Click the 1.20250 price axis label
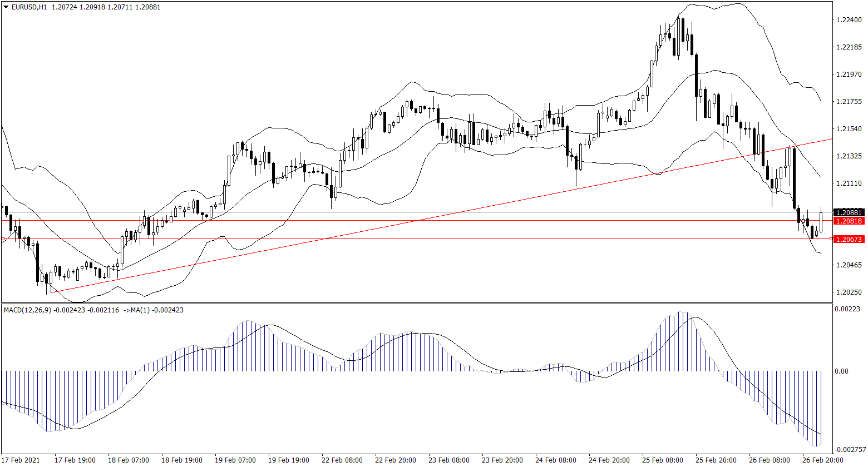The width and height of the screenshot is (868, 467). coord(849,292)
